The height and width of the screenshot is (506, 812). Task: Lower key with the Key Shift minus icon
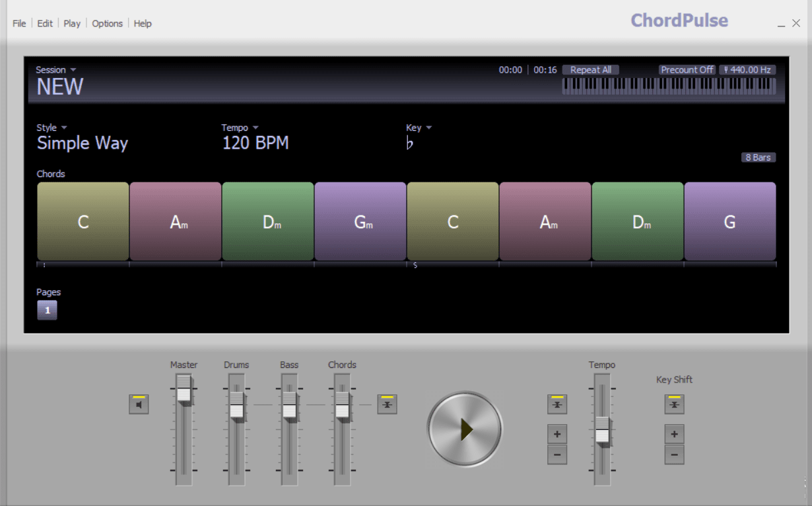point(674,454)
